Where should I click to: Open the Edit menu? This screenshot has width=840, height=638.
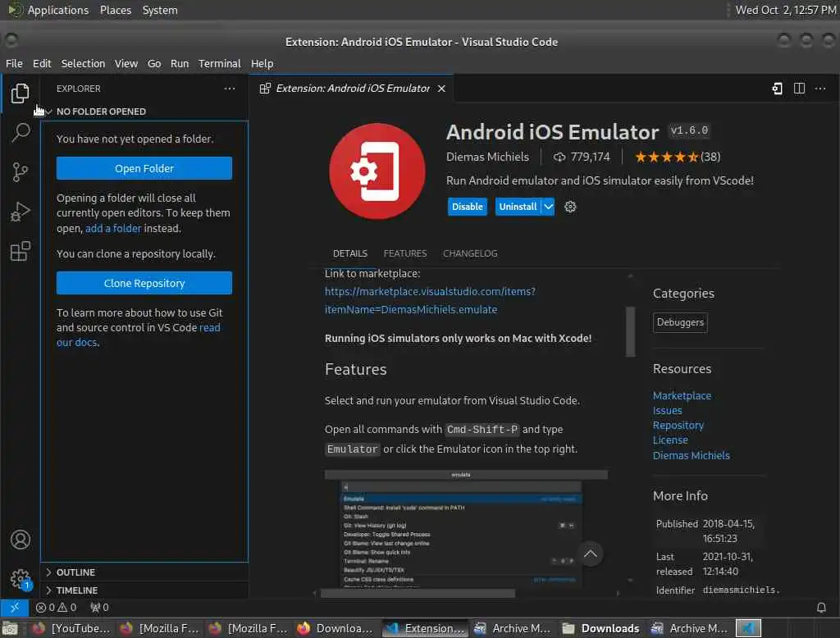pos(42,63)
